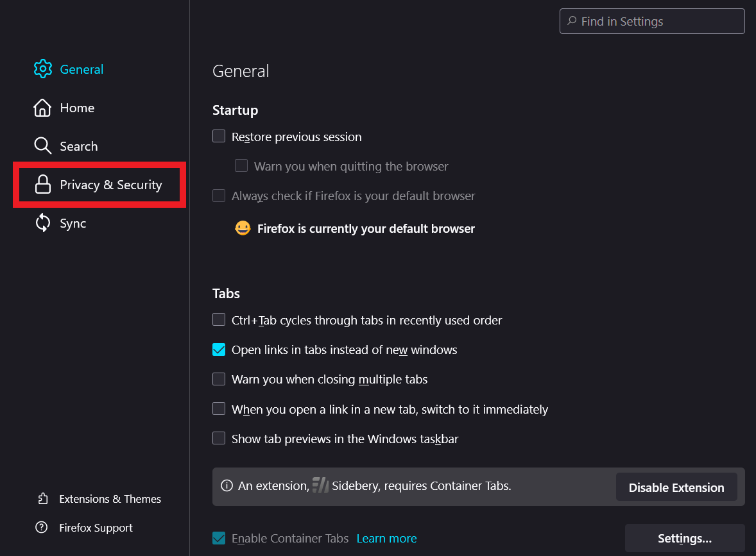Check Show tab previews in Windows taskbar

(219, 439)
